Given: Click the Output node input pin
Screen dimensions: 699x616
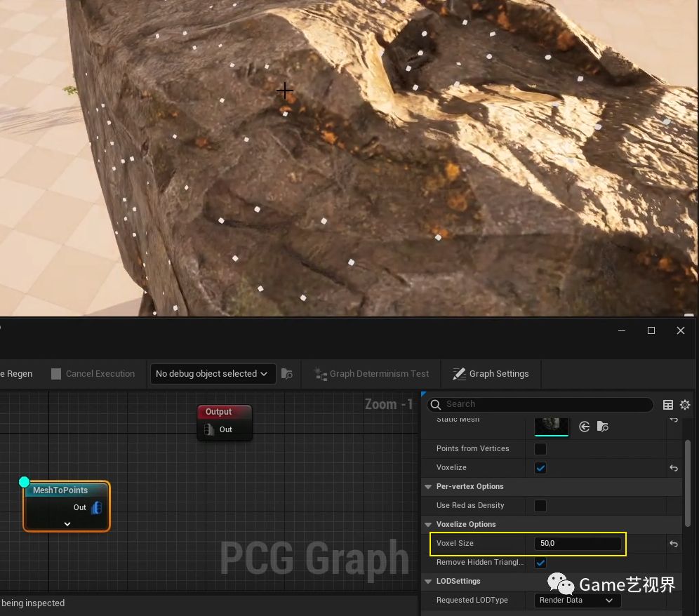Looking at the screenshot, I should (x=209, y=429).
